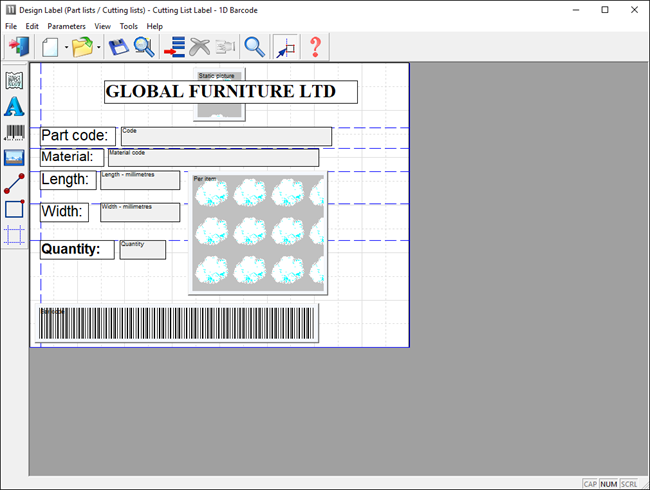Select the Barcode tool in left sidebar

[14, 132]
